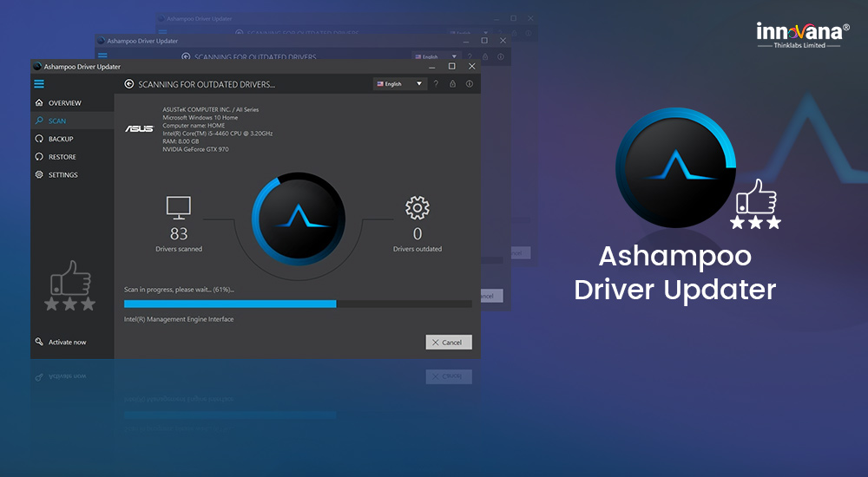Click the Computer name: HOME line
This screenshot has height=477, width=868.
194,126
